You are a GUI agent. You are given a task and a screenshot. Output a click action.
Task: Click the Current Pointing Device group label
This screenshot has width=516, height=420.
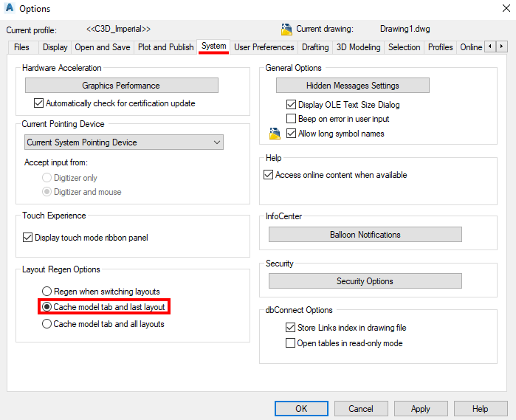click(63, 124)
